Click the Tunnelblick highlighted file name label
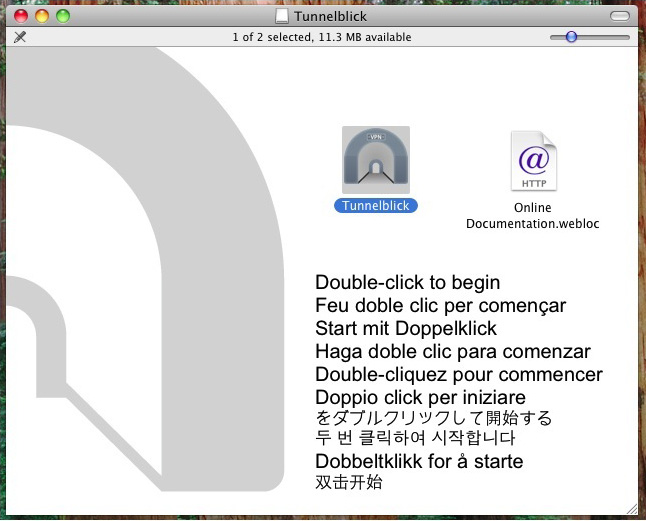 tap(376, 206)
